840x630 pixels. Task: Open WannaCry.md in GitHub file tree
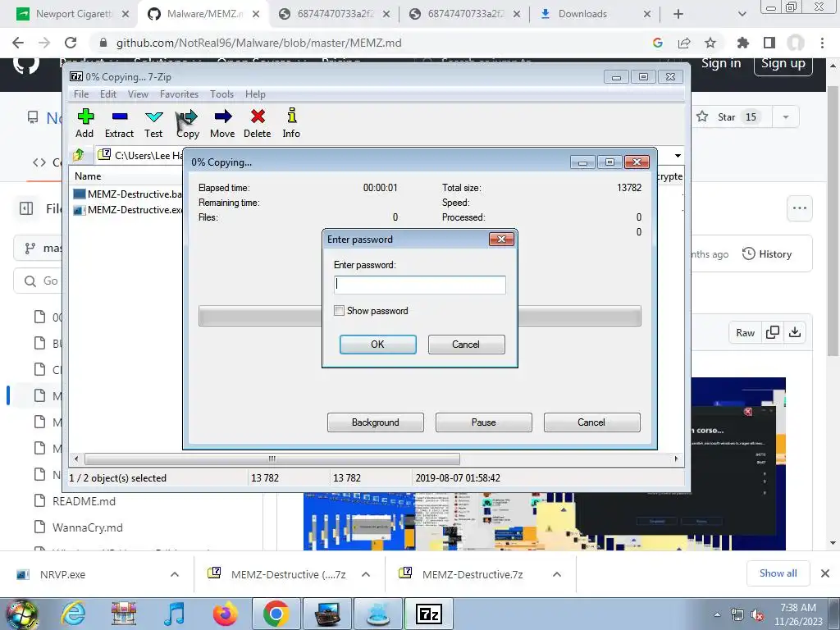(87, 527)
